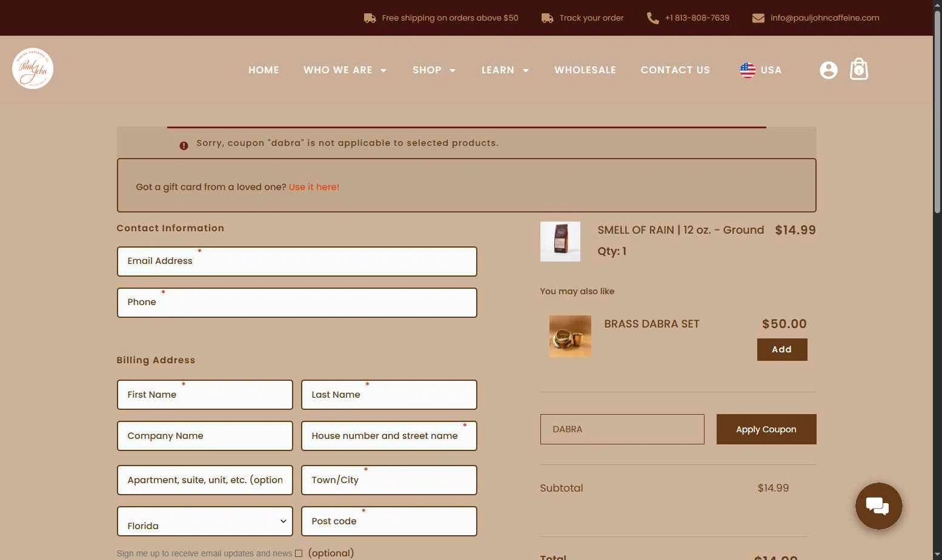Image resolution: width=942 pixels, height=560 pixels.
Task: Open the Smell of Rain product thumbnail
Action: (560, 242)
